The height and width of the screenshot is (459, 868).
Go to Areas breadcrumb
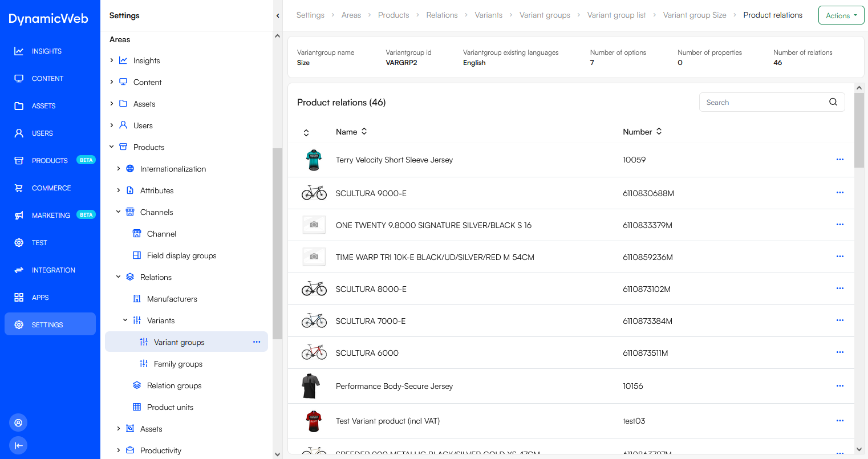351,15
